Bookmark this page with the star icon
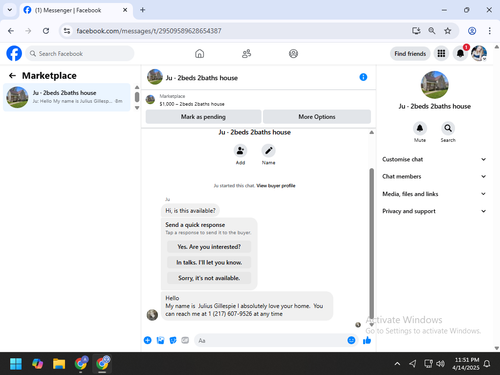The height and width of the screenshot is (375, 500). (x=448, y=31)
